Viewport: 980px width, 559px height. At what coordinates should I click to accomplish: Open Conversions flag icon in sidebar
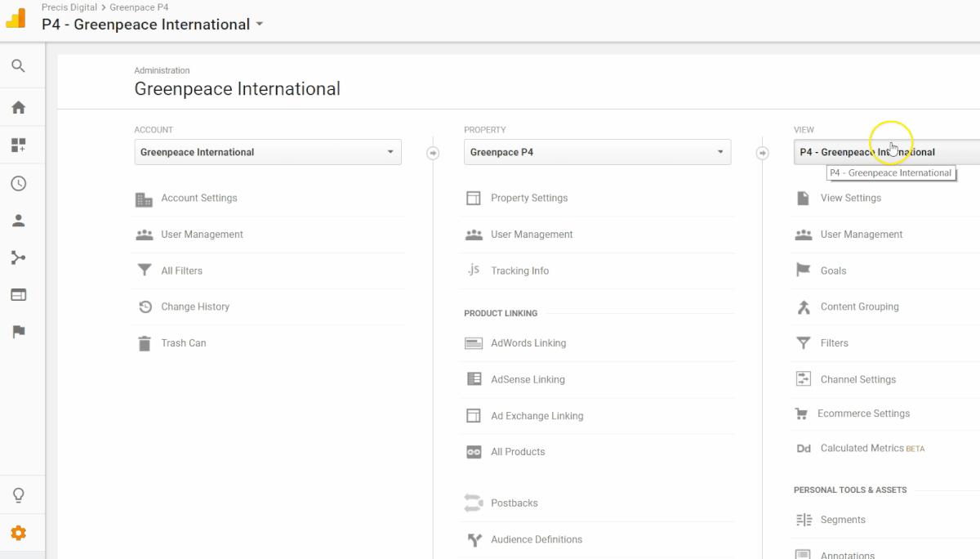(x=18, y=332)
